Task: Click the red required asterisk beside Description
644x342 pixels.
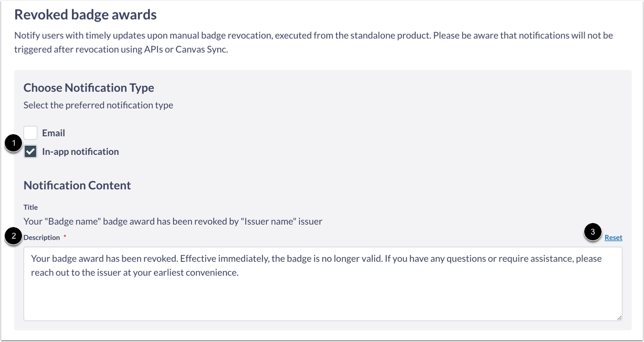Action: point(64,235)
